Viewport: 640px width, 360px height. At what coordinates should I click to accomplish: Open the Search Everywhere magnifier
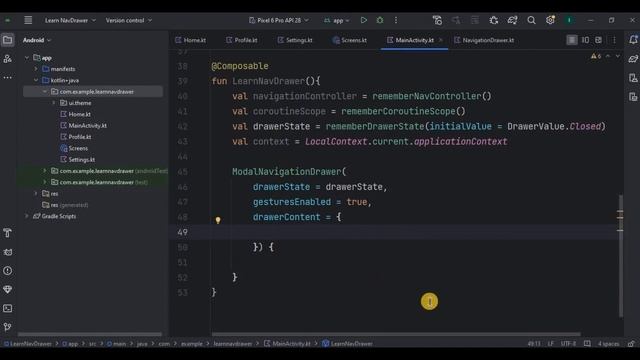pyautogui.click(x=531, y=20)
